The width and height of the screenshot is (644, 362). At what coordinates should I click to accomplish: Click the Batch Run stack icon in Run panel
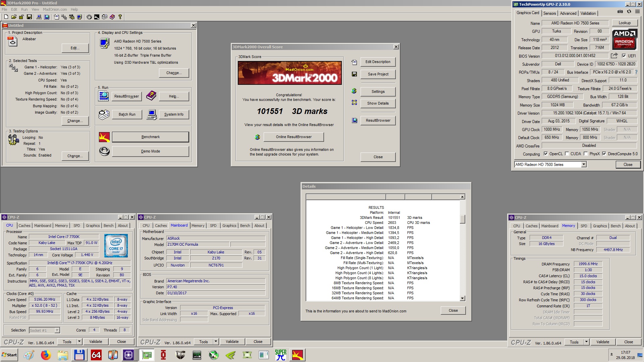click(x=104, y=114)
